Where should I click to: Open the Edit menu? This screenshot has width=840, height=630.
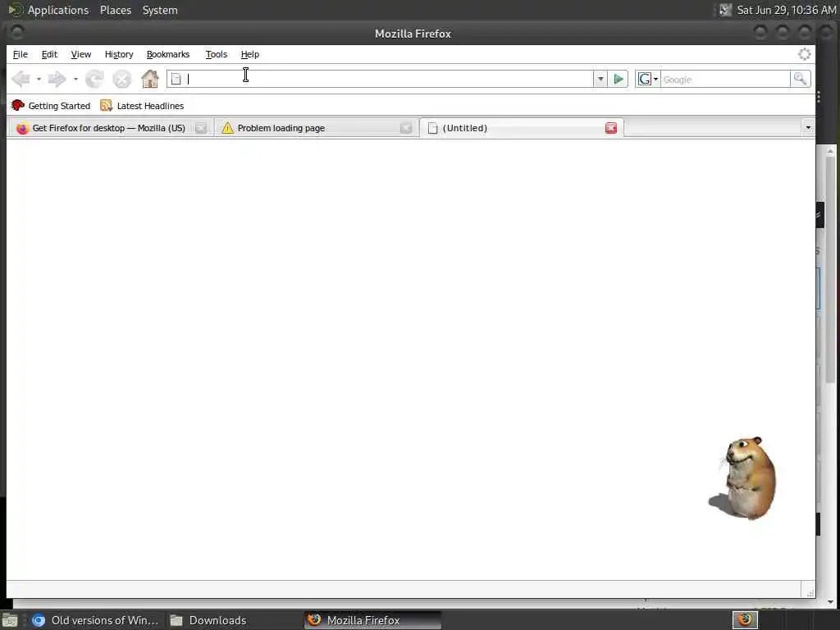tap(49, 54)
